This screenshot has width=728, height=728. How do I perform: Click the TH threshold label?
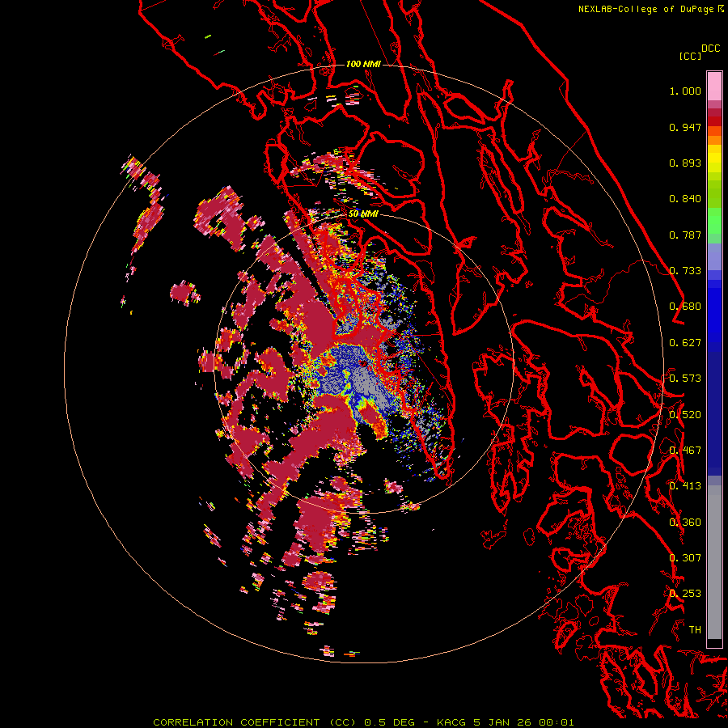click(695, 630)
